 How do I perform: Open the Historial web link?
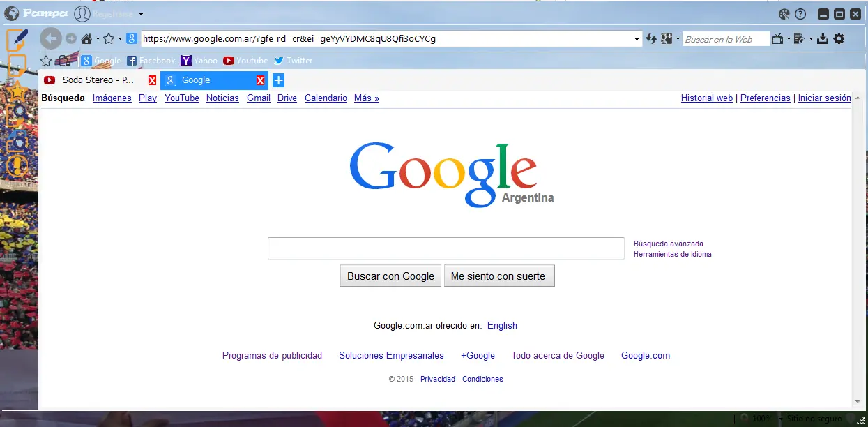[707, 98]
